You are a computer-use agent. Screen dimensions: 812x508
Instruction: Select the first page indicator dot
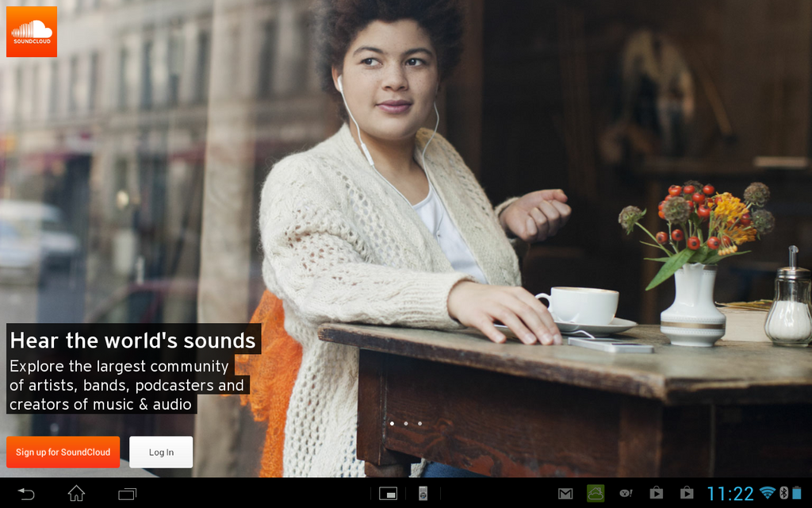(392, 424)
